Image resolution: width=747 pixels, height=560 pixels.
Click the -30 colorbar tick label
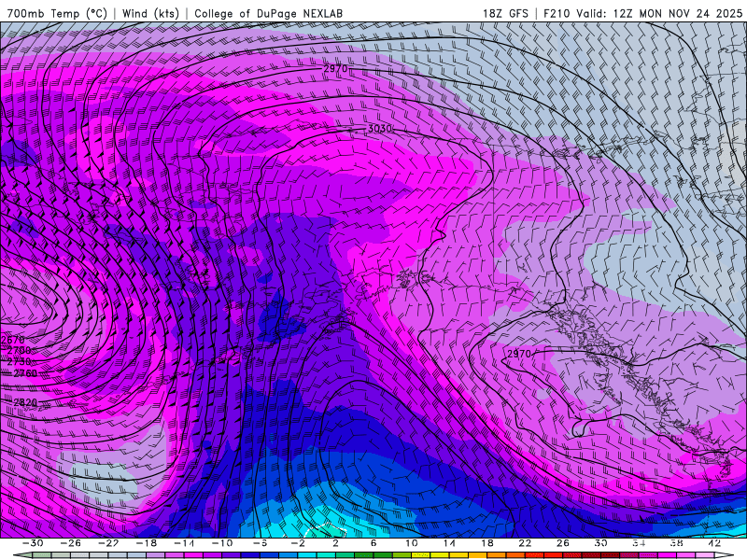pos(33,543)
